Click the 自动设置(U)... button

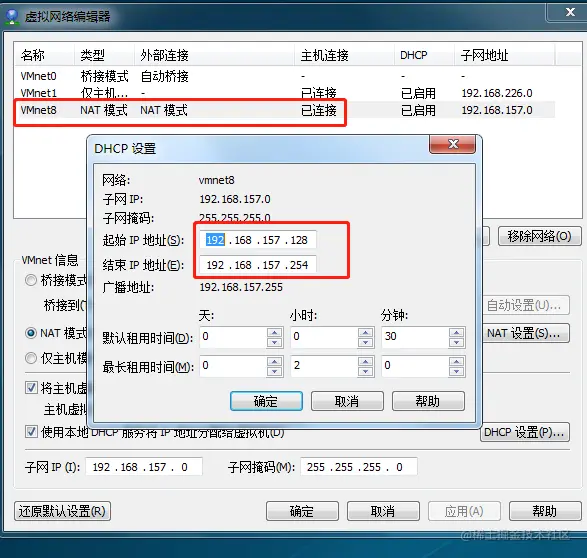(526, 305)
